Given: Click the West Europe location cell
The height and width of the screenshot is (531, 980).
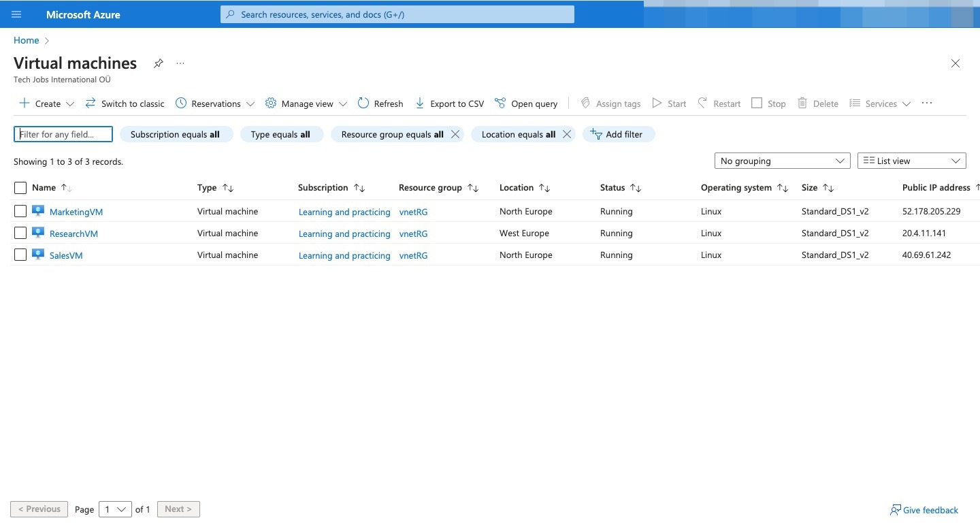Looking at the screenshot, I should tap(524, 234).
